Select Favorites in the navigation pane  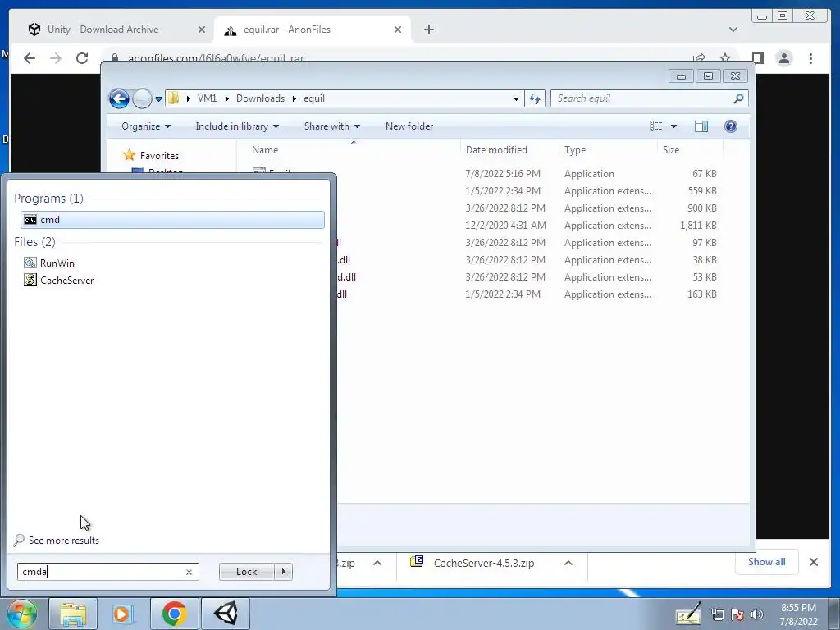click(159, 156)
